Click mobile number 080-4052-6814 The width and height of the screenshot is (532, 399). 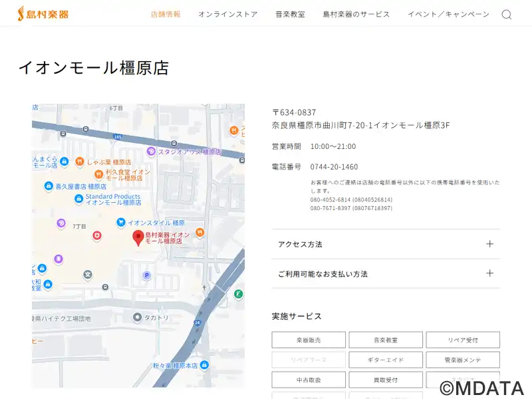click(330, 199)
